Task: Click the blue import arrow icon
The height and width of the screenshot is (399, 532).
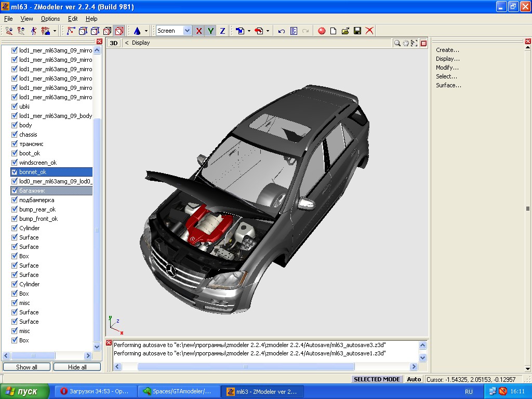Action: [x=240, y=31]
